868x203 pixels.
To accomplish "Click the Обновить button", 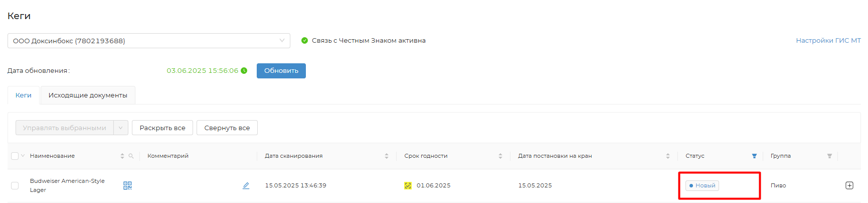I will pos(281,71).
